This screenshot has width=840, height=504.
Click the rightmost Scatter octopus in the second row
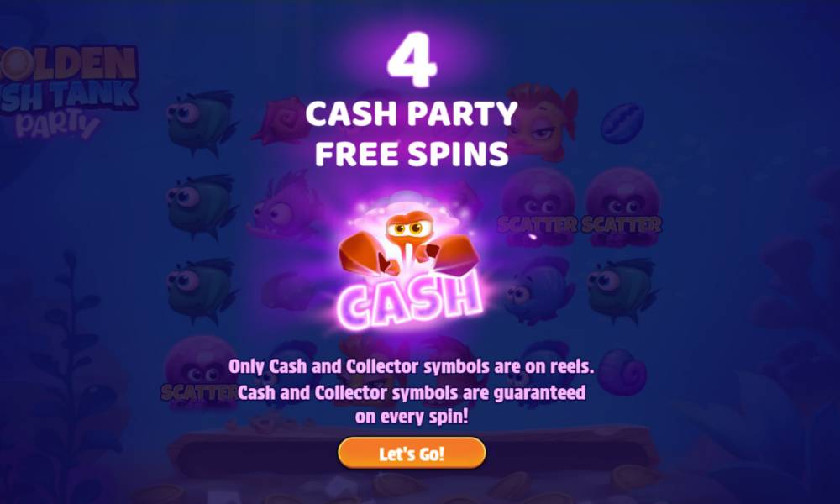(x=622, y=207)
